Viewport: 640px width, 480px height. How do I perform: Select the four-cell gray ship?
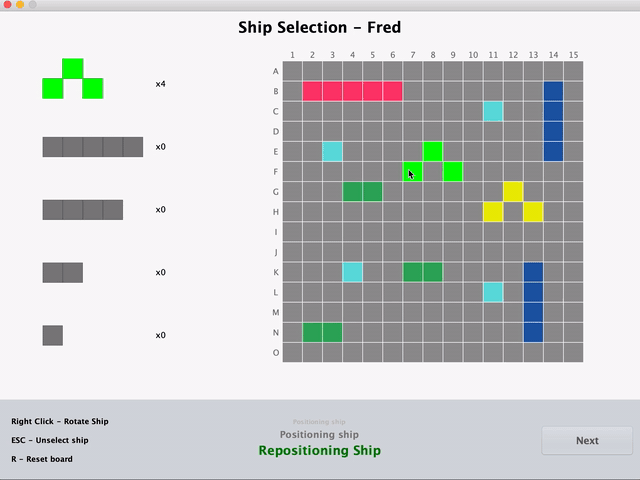[83, 210]
